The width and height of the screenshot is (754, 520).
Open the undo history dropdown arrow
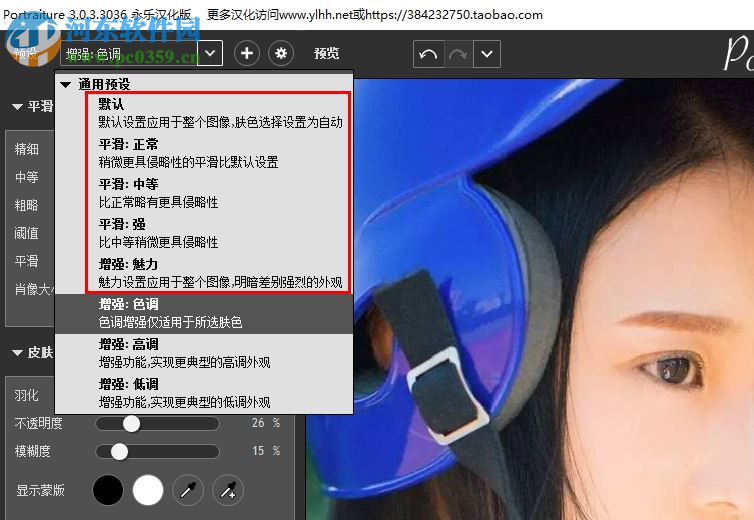coord(487,54)
